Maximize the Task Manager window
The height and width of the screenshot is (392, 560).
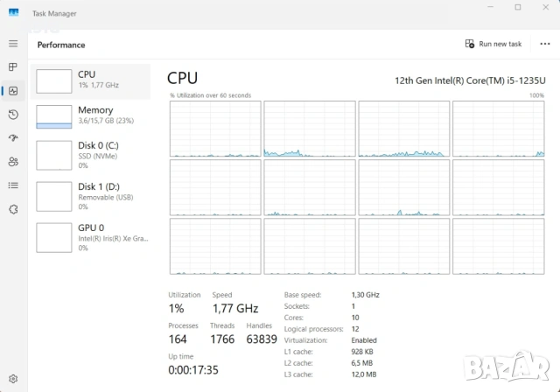[518, 7]
